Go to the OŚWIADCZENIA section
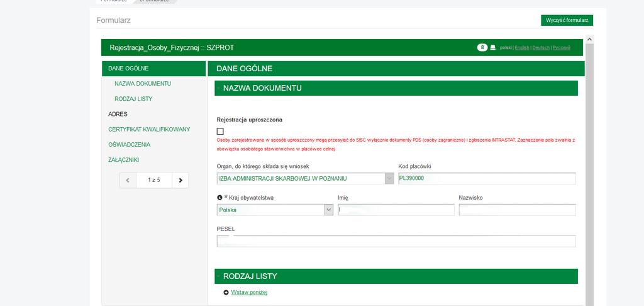 click(x=130, y=144)
